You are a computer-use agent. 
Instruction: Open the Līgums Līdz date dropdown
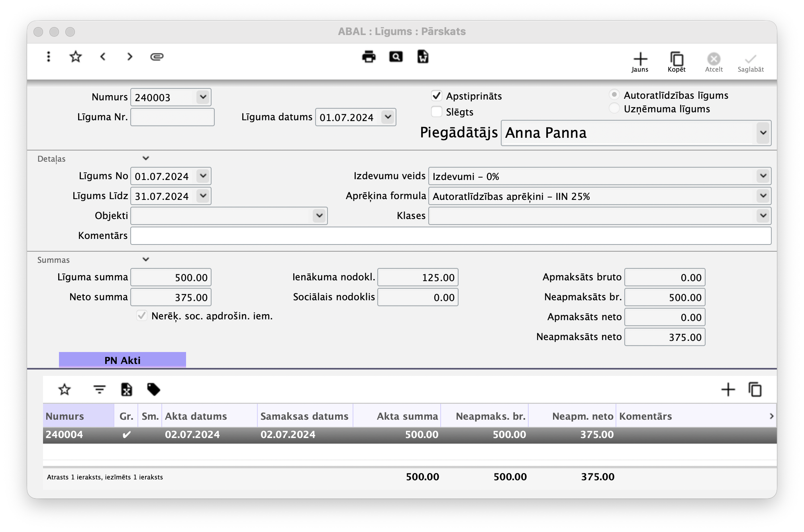pos(203,196)
